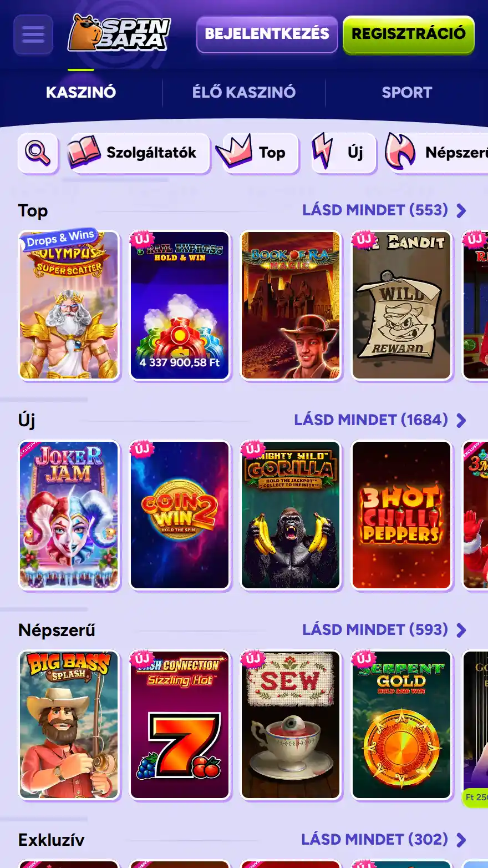Click the Spinbara capybara logo
Viewport: 488px width, 868px height.
pos(119,33)
